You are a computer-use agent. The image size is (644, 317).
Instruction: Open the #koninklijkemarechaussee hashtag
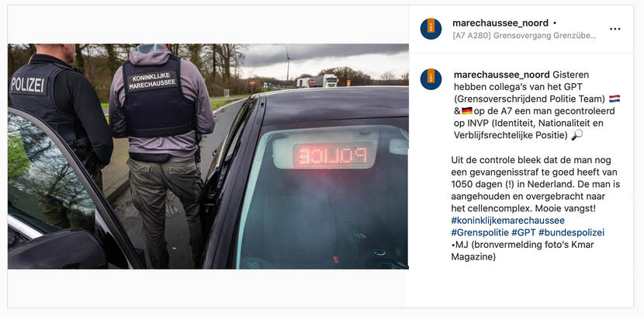507,221
